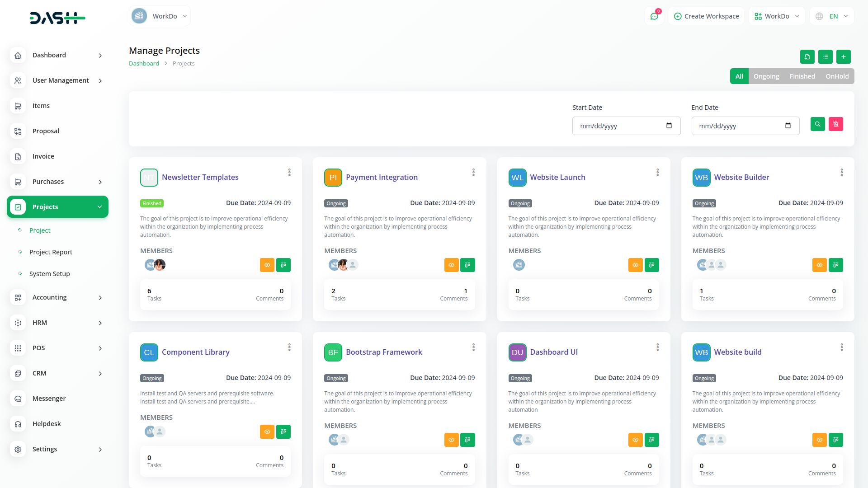Navigate to Dashboard via the breadcrumb link
The height and width of the screenshot is (488, 868).
coord(144,63)
